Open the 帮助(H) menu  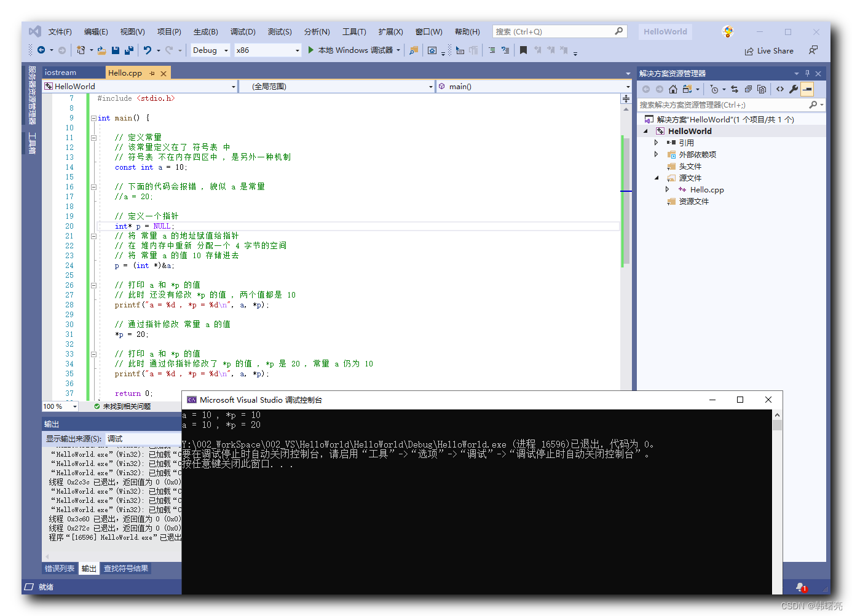467,32
